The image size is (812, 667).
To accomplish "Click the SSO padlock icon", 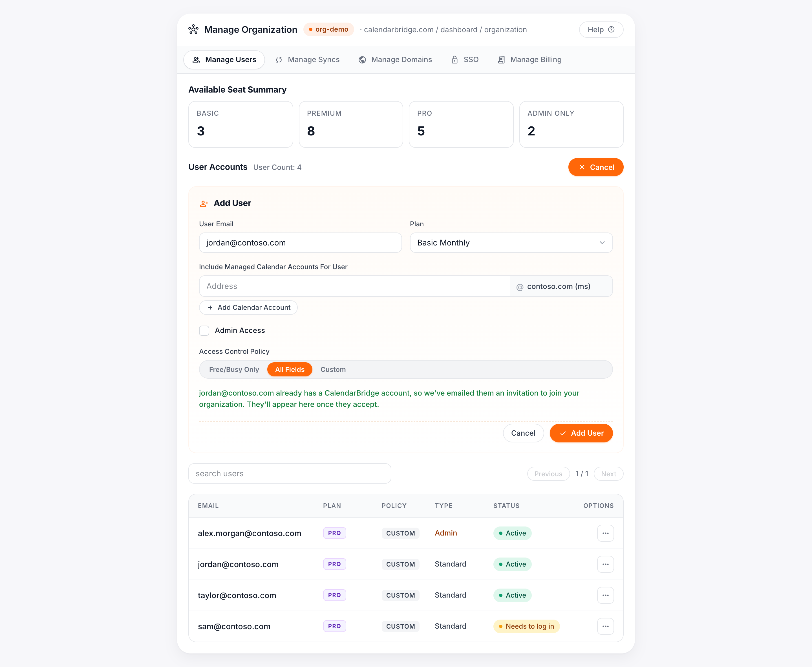I will click(x=454, y=60).
